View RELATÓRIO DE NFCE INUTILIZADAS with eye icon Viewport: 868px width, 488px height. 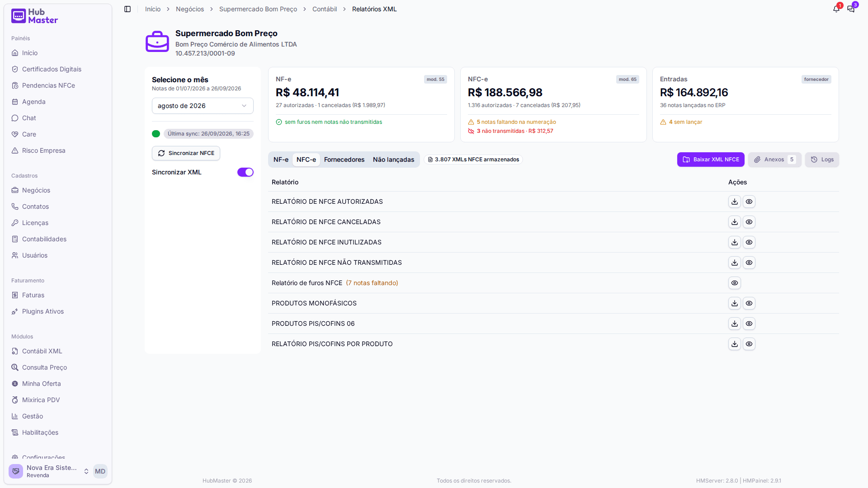(749, 242)
